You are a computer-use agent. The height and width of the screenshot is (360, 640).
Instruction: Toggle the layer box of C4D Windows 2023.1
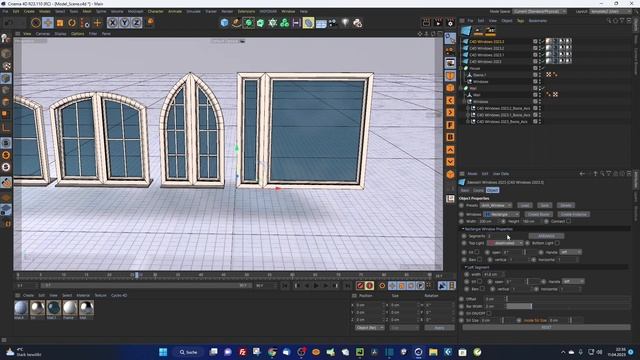point(535,55)
